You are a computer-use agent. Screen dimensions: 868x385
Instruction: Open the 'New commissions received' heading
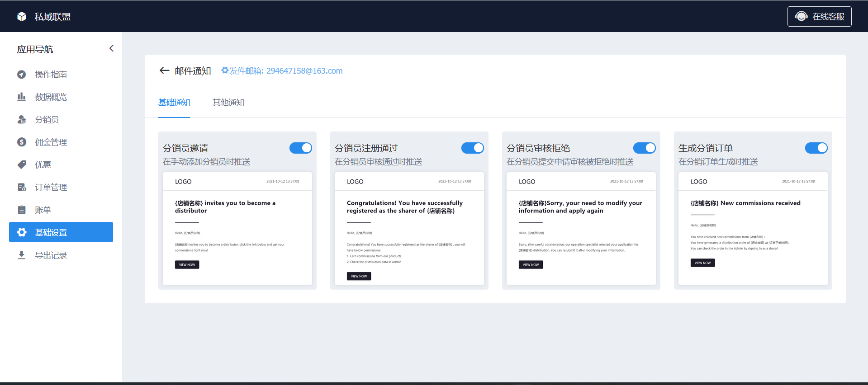tap(745, 203)
